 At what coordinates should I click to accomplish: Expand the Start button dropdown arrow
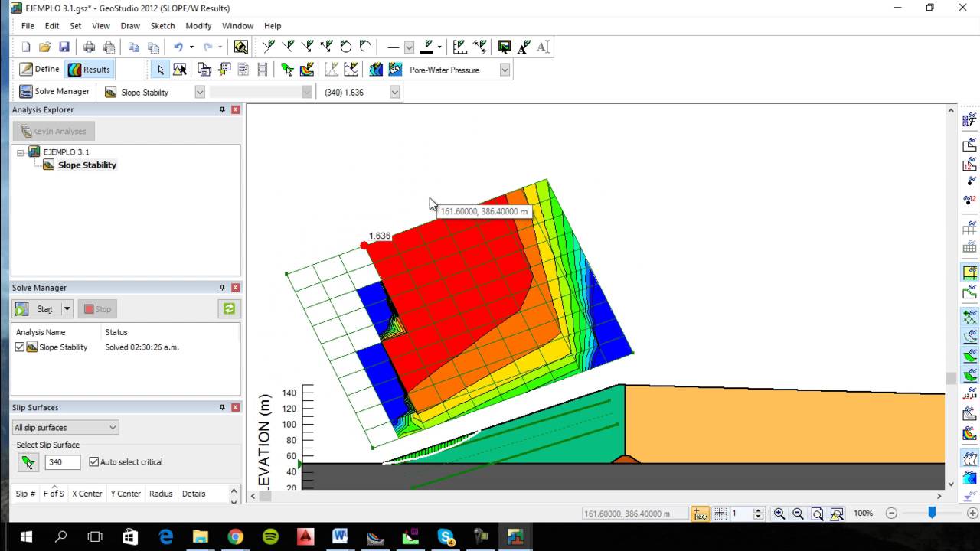67,309
